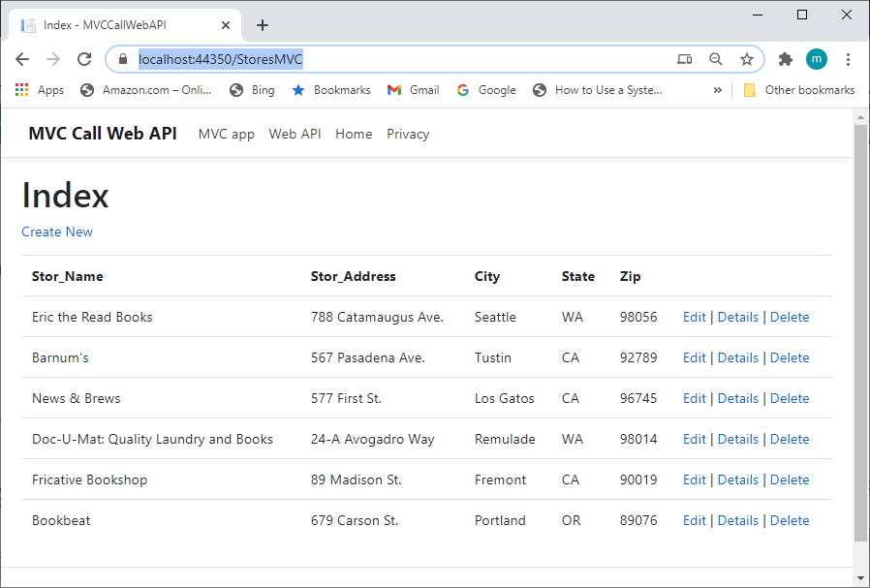The width and height of the screenshot is (870, 588).
Task: Reload the page
Action: click(x=84, y=59)
